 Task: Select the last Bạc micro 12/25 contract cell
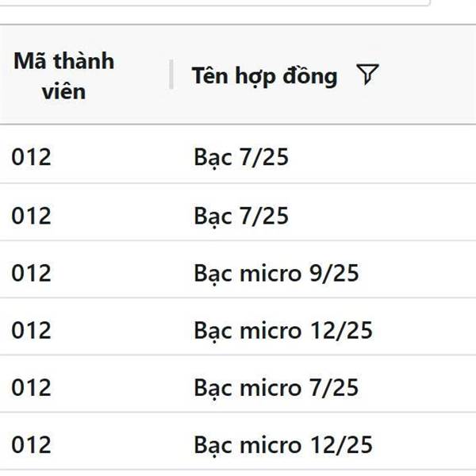click(283, 445)
